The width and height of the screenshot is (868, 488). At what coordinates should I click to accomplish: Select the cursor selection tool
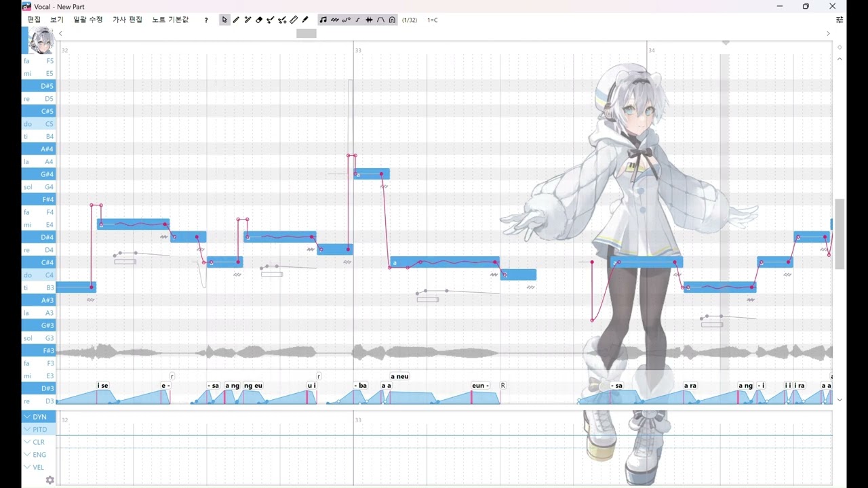(224, 20)
